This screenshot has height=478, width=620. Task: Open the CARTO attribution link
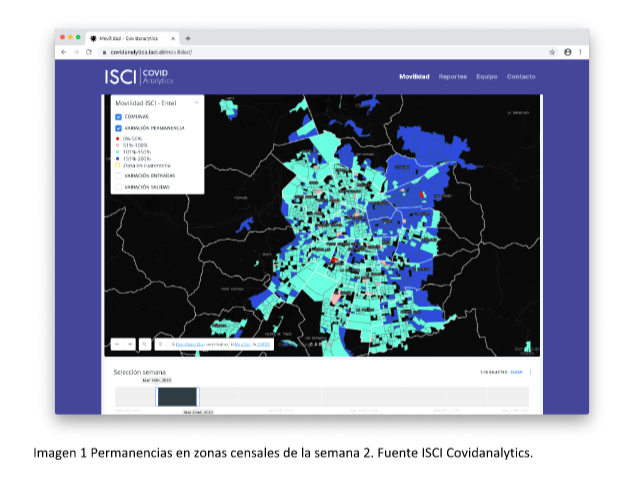click(263, 344)
